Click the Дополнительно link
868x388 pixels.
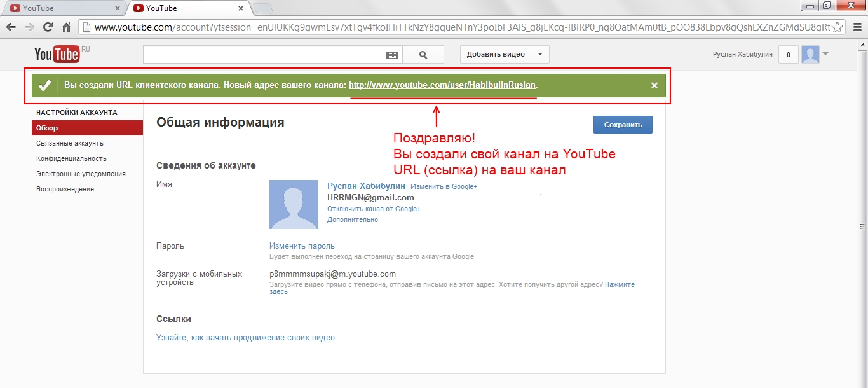353,219
